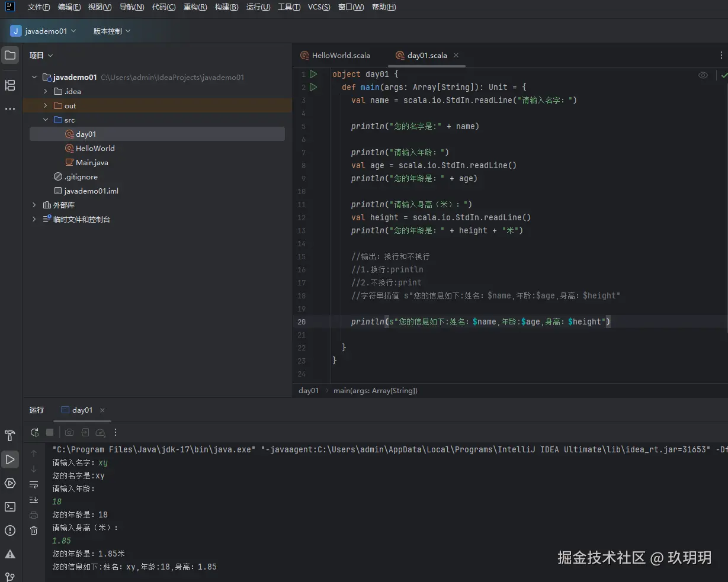The image size is (728, 582).
Task: Select the day01.scala editor tab
Action: point(427,55)
